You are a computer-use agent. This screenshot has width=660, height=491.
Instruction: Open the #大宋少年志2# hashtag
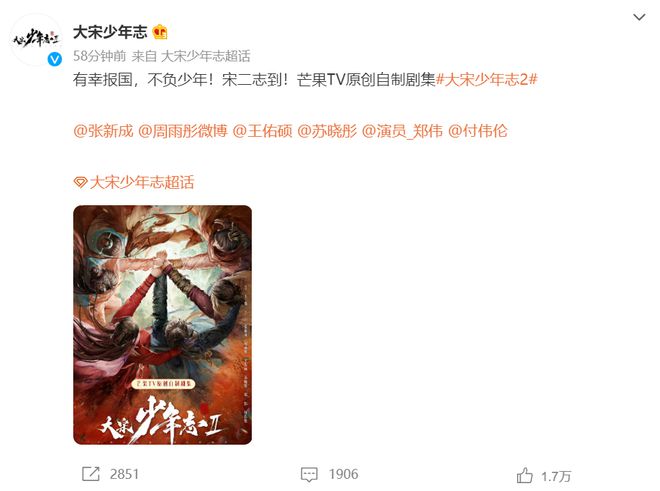pyautogui.click(x=487, y=79)
